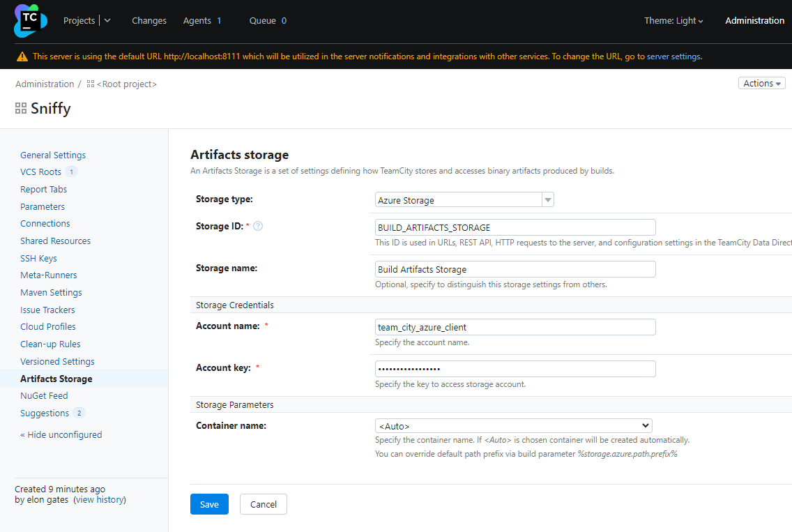This screenshot has height=532, width=792.
Task: Open VCS Roots in sidebar
Action: tap(40, 172)
